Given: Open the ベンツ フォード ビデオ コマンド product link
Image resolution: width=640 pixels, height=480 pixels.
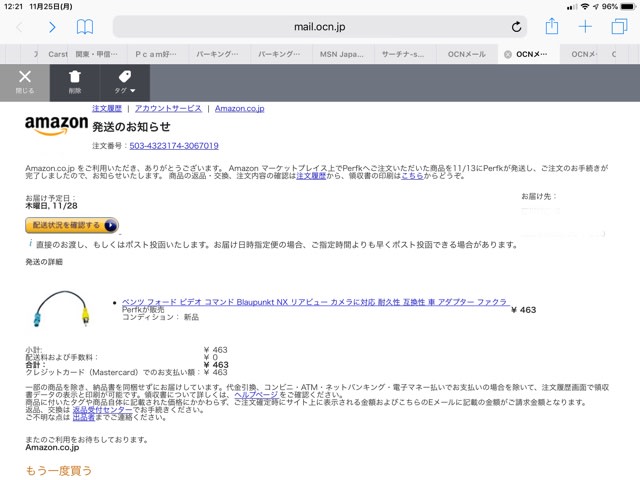Looking at the screenshot, I should (x=314, y=302).
